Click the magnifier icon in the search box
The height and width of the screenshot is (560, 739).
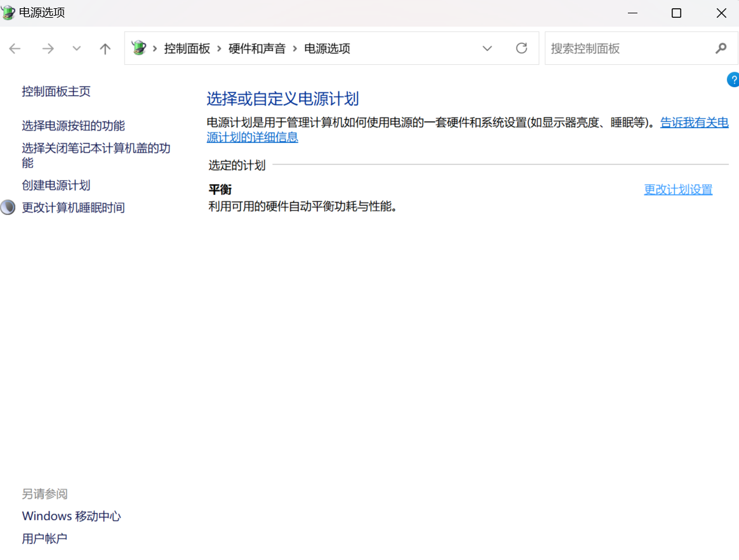tap(721, 48)
